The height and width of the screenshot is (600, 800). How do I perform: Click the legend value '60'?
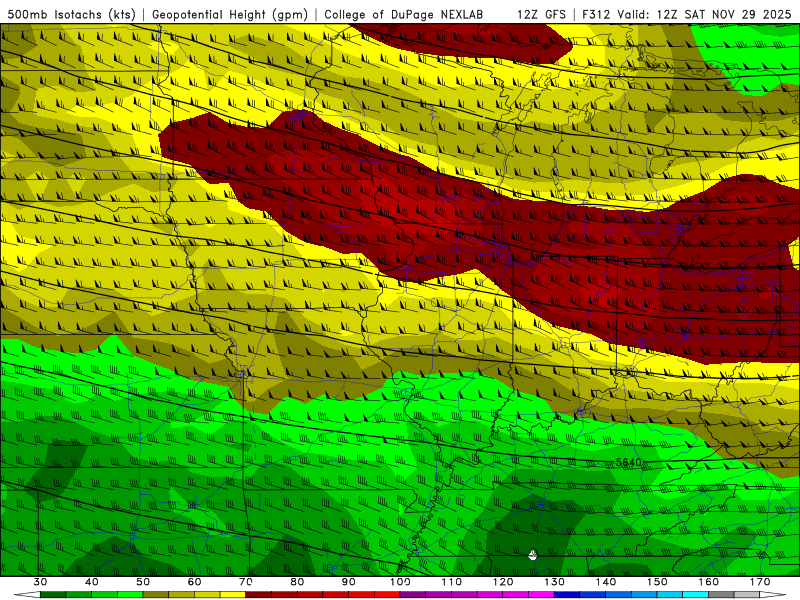click(x=194, y=582)
